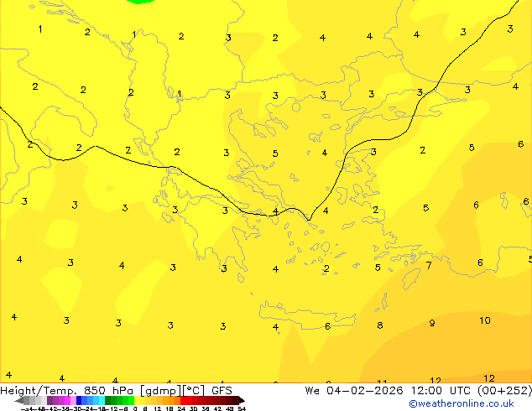
Task: Click the temperature value '9' on the map
Action: (x=432, y=323)
